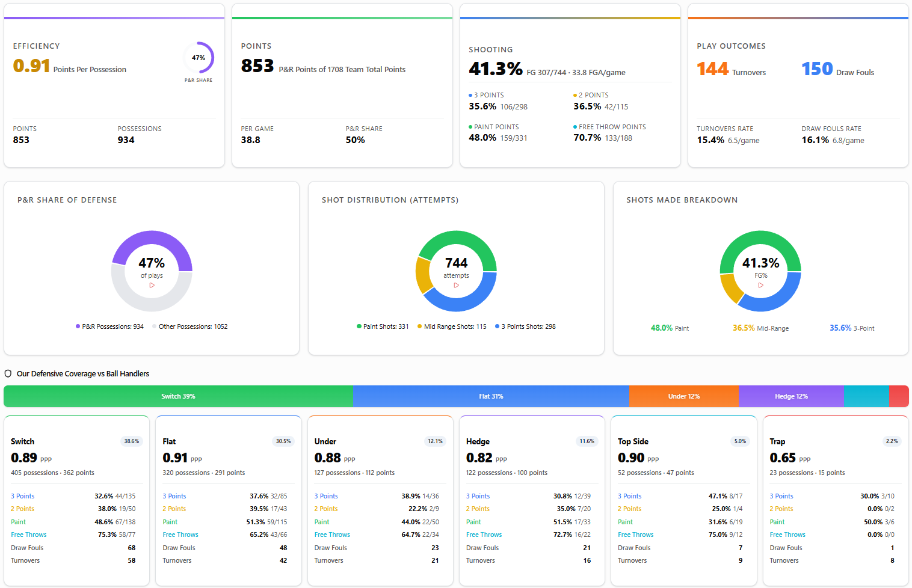Toggle Paint Shots: 331 legend item
Screen dimensions: 912x588
383,326
